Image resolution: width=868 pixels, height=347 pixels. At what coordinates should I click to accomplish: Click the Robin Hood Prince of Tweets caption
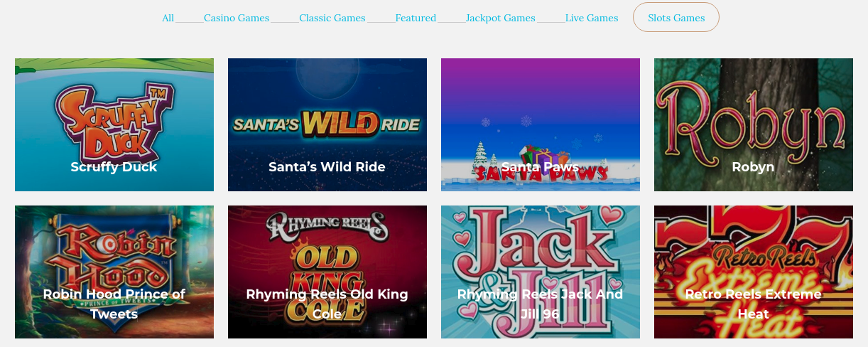tap(114, 304)
